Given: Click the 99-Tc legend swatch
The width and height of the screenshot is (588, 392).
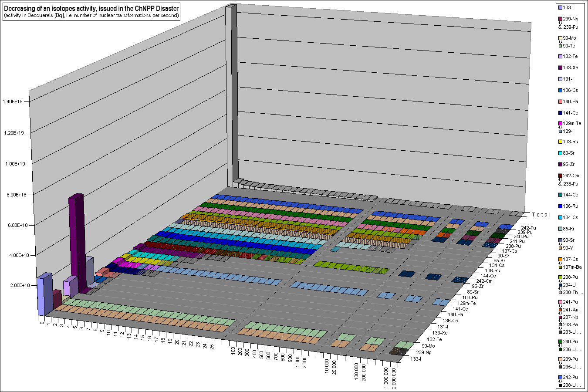Looking at the screenshot, I should tap(560, 46).
